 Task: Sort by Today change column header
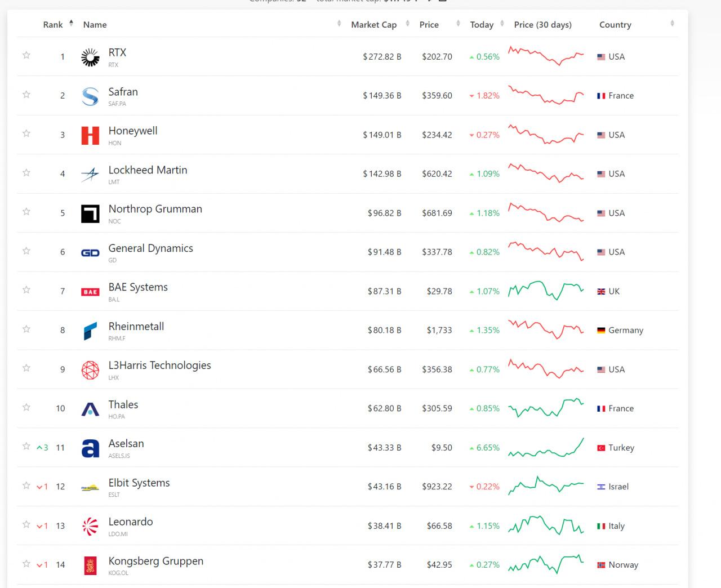point(482,25)
